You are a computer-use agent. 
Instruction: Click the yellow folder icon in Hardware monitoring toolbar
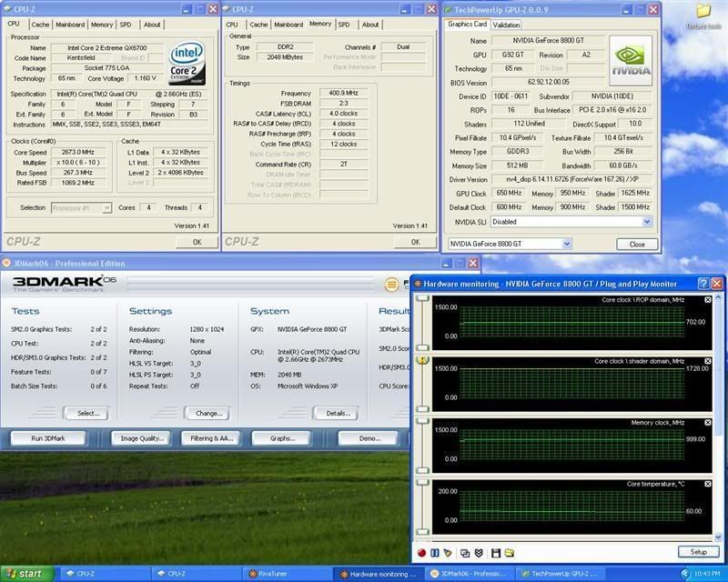point(510,552)
